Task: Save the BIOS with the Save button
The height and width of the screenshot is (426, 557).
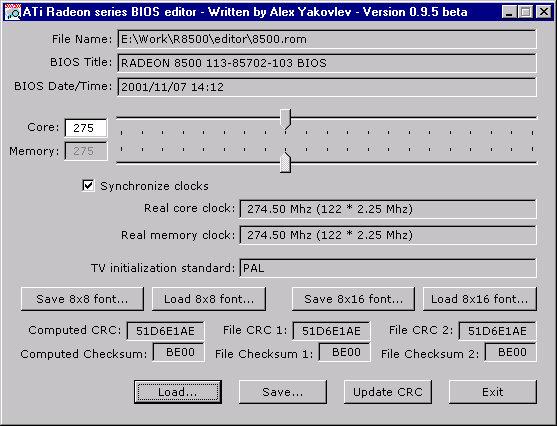Action: pos(283,392)
